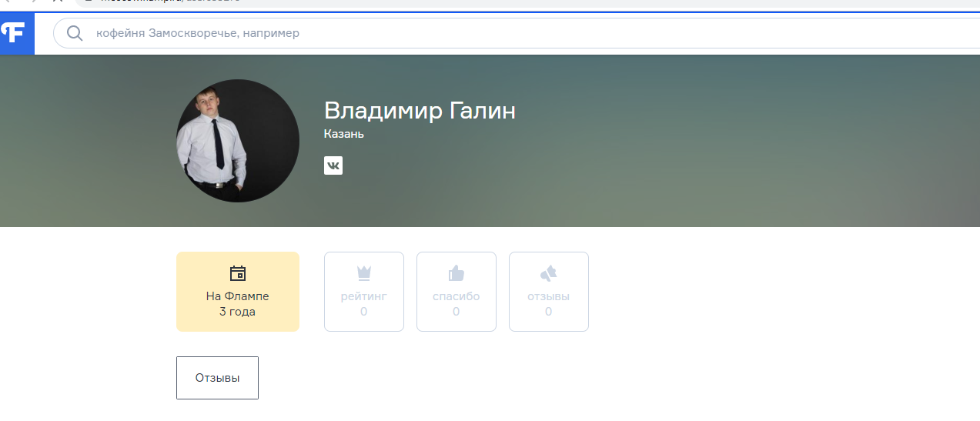Click the На Флампе label
The image size is (980, 421).
[x=237, y=296]
